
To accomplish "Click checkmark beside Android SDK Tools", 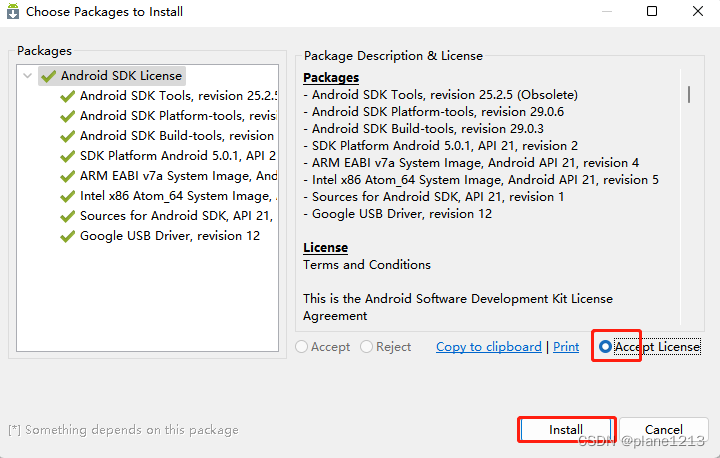I will [x=68, y=96].
